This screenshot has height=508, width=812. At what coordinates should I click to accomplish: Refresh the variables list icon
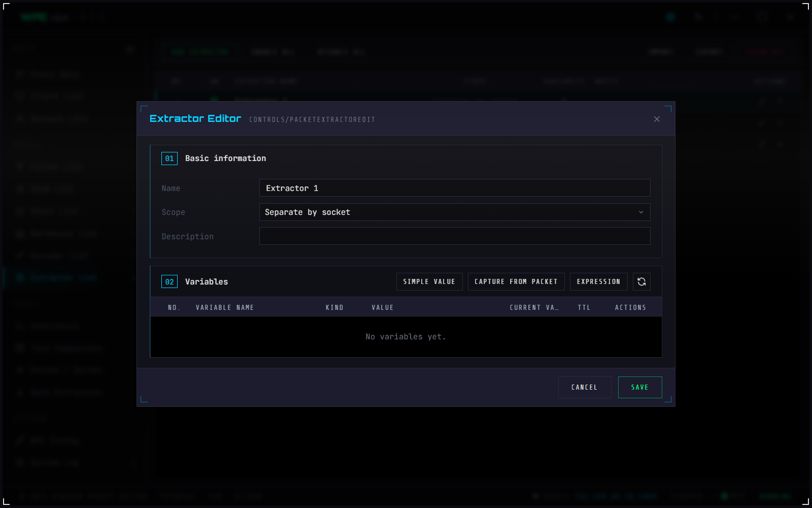641,281
